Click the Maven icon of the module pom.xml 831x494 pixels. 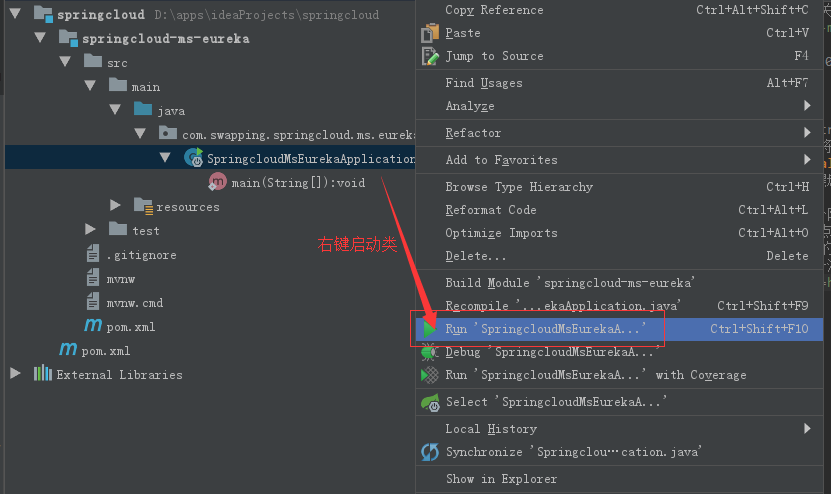93,325
